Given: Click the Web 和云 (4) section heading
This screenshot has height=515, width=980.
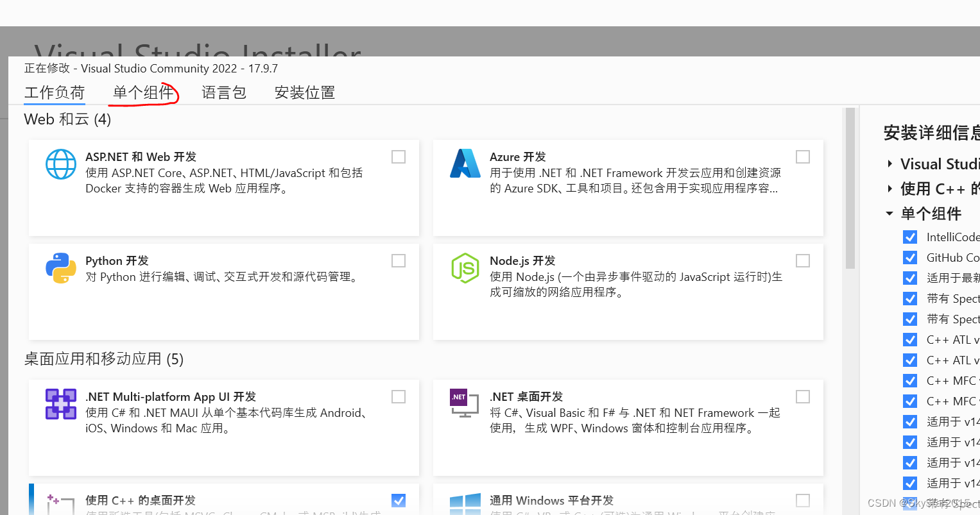Looking at the screenshot, I should tap(67, 119).
